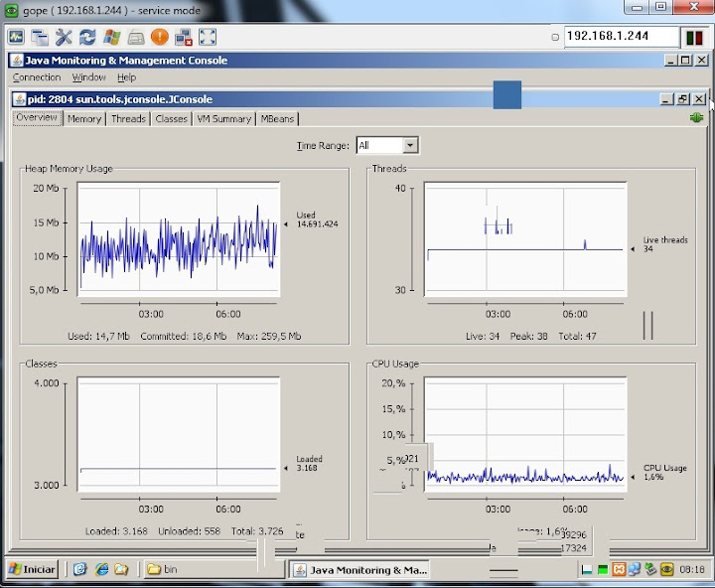Screen dimensions: 715x588
Task: Open the Window menu
Action: (88, 77)
